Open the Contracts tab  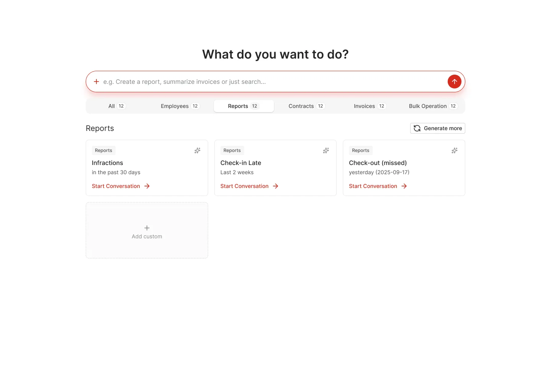pyautogui.click(x=307, y=106)
